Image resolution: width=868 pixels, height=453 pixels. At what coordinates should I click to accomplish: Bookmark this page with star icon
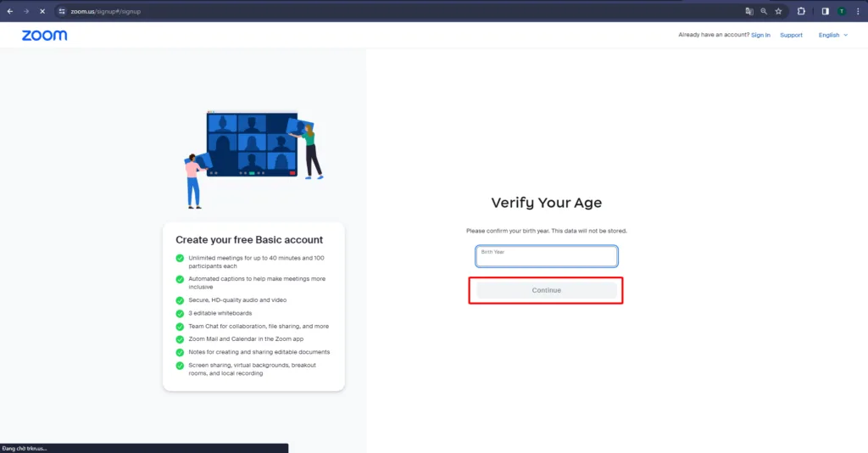click(x=778, y=11)
